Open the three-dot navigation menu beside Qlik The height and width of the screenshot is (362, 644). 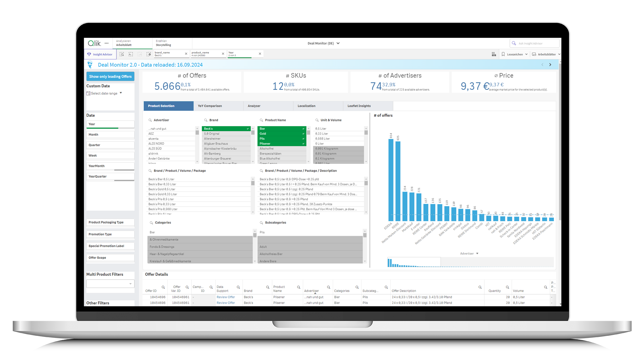(107, 43)
